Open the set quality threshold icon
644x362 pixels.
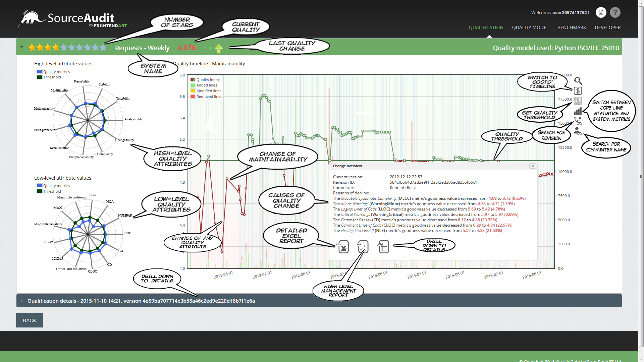[x=578, y=101]
